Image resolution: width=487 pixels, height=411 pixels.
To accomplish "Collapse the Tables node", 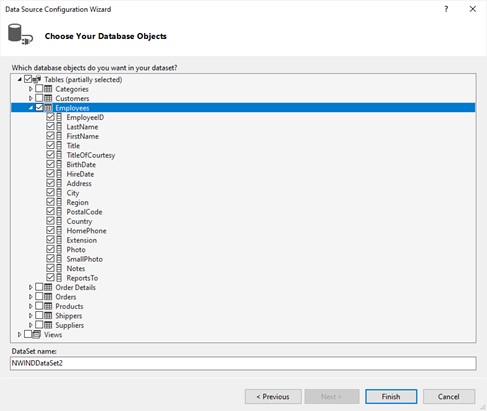I will click(19, 79).
